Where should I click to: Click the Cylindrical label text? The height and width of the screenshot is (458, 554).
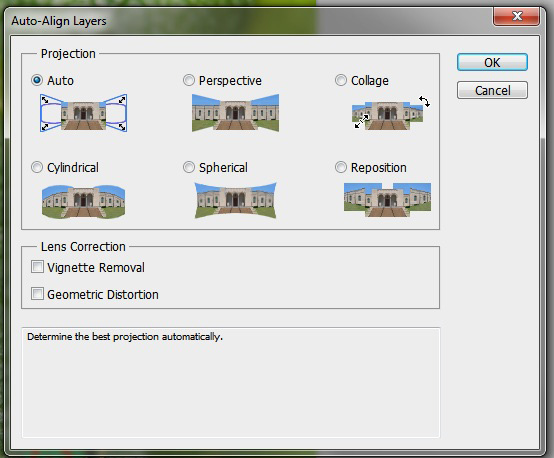click(73, 168)
